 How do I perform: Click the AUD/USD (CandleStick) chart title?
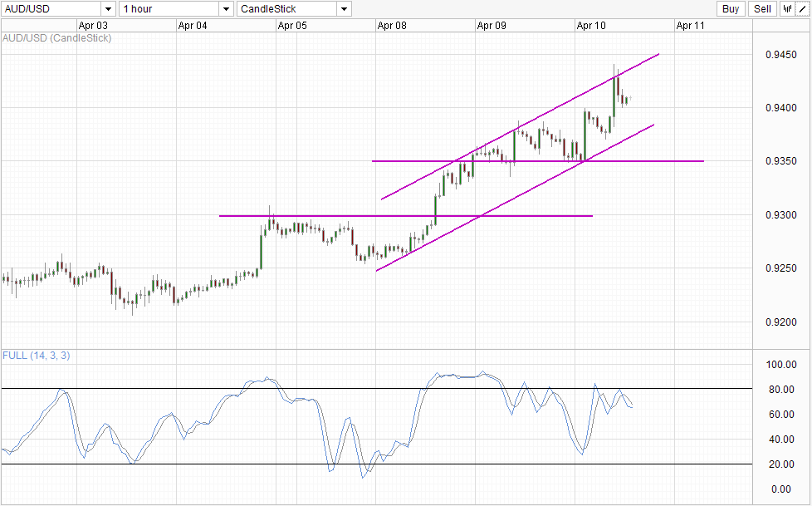[x=57, y=38]
